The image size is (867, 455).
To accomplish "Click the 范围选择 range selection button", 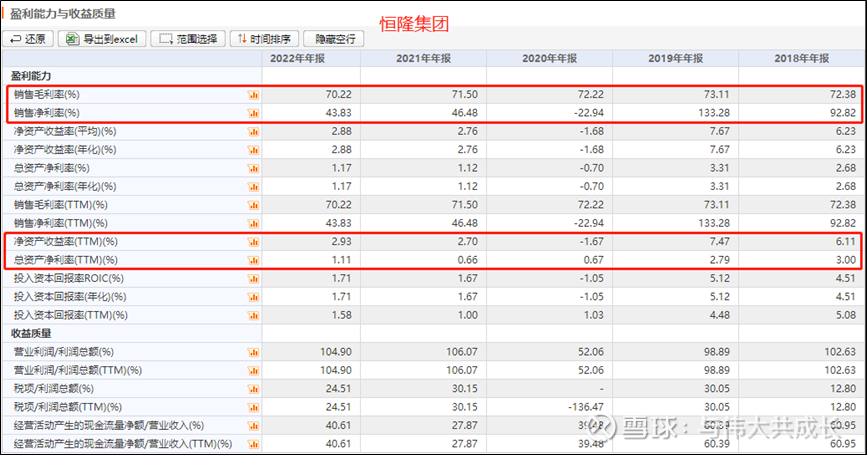I will point(188,39).
